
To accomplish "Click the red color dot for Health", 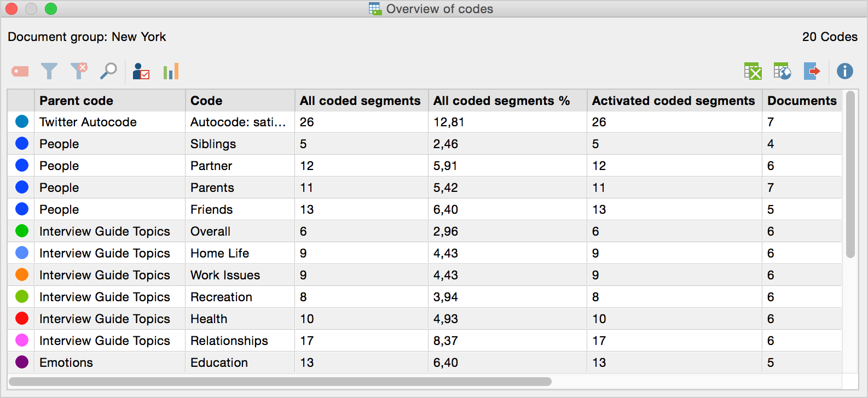I will point(22,319).
